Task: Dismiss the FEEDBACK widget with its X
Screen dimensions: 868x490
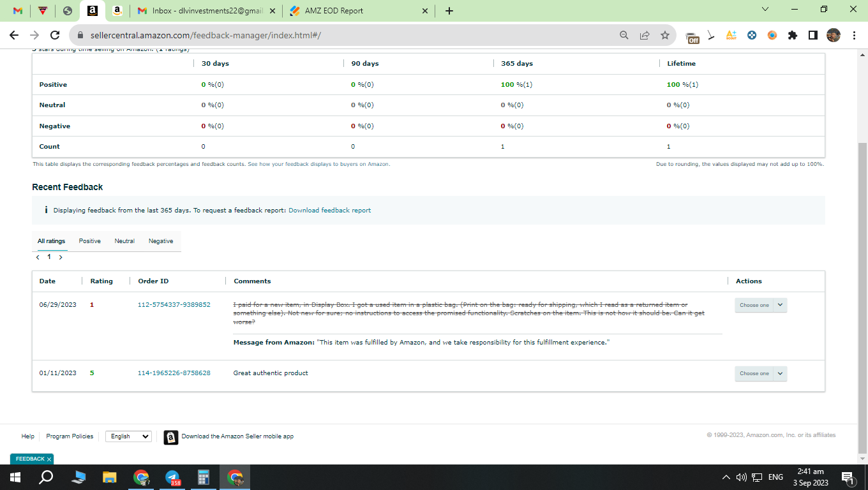Action: tap(49, 459)
